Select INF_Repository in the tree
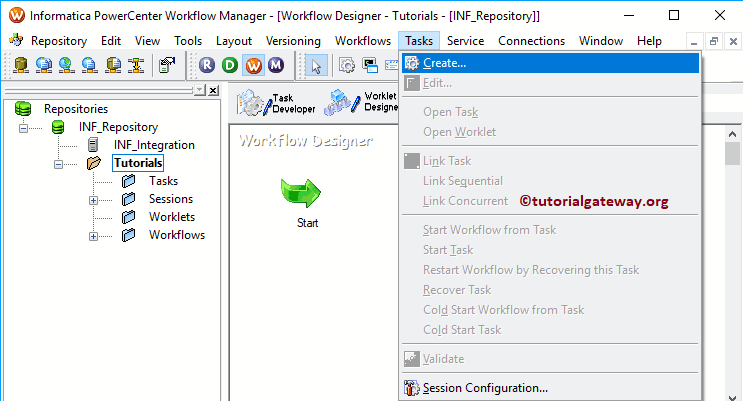The image size is (743, 401). pos(118,127)
